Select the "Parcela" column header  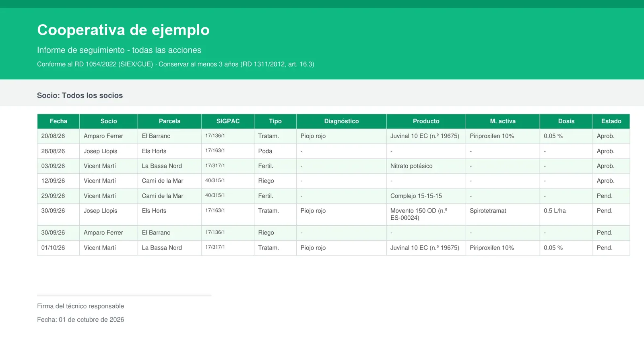click(169, 121)
